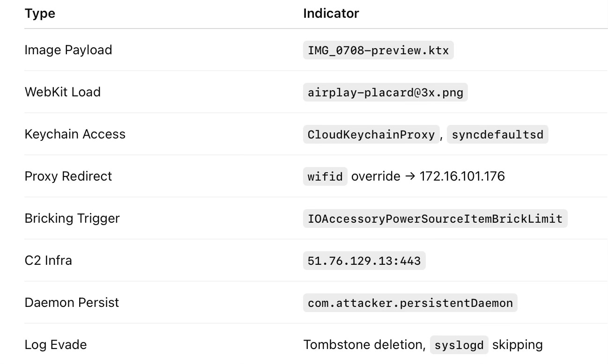Click the Image Payload row label
Image resolution: width=608 pixels, height=364 pixels.
[68, 50]
